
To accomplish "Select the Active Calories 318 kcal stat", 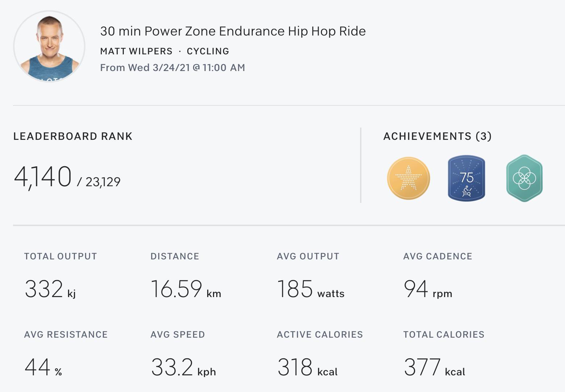I will click(x=307, y=367).
